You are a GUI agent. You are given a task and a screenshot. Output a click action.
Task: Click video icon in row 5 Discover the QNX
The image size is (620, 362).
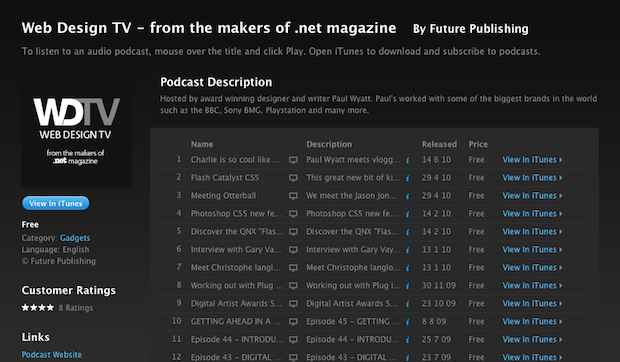(293, 232)
